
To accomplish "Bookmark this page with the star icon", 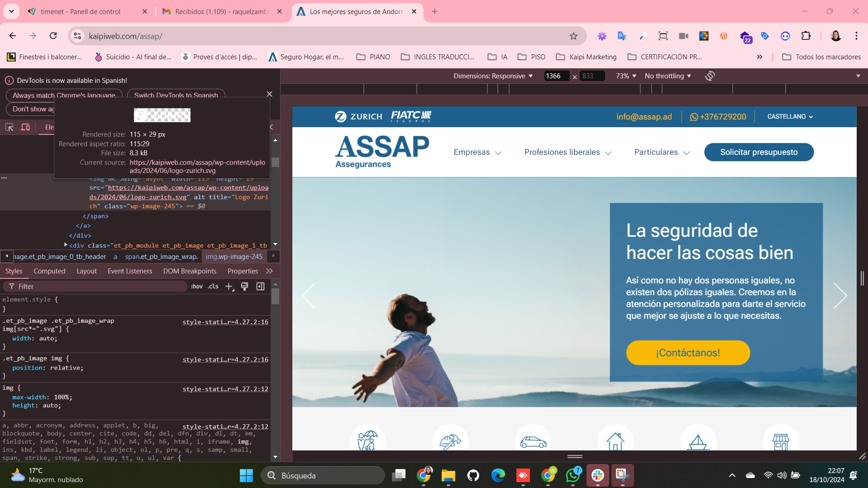I will (573, 36).
